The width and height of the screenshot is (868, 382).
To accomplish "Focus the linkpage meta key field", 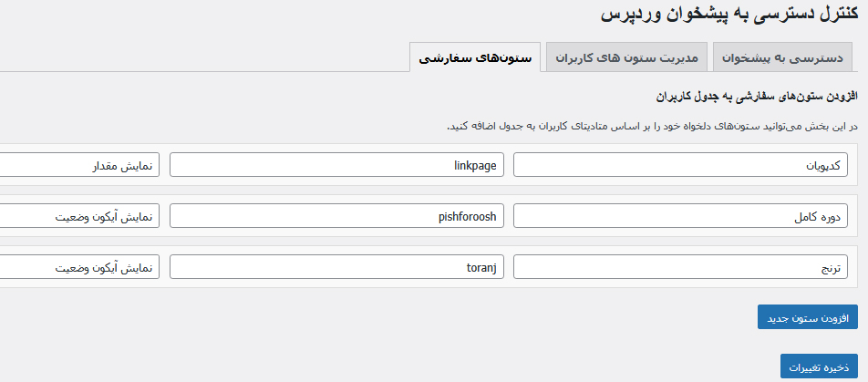I will pos(337,165).
